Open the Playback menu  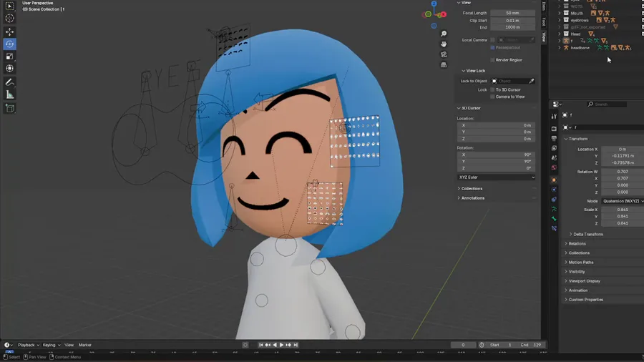click(29, 345)
